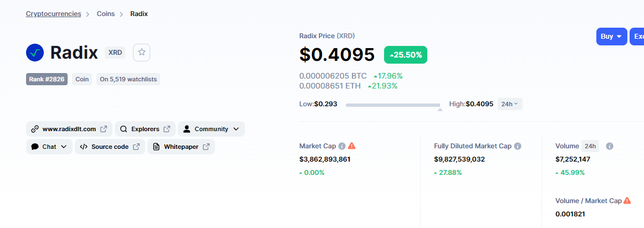
Task: Click the Radix blue logo icon
Action: pos(35,53)
